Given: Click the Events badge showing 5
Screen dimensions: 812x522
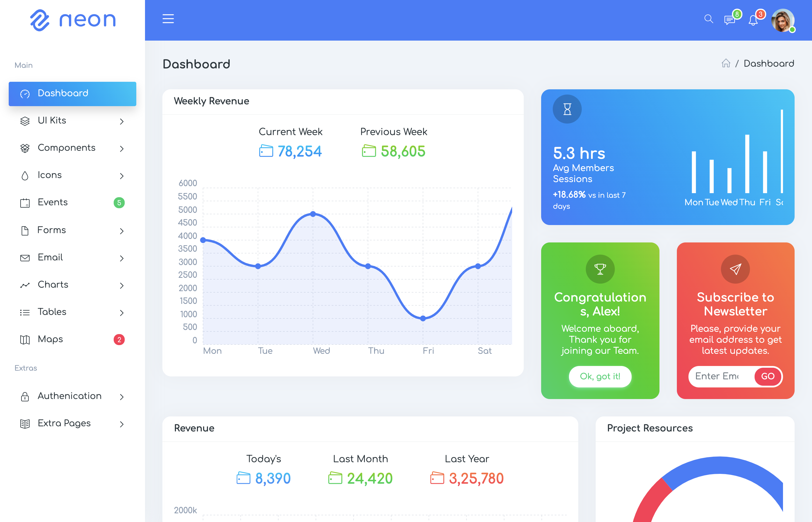Looking at the screenshot, I should coord(119,203).
